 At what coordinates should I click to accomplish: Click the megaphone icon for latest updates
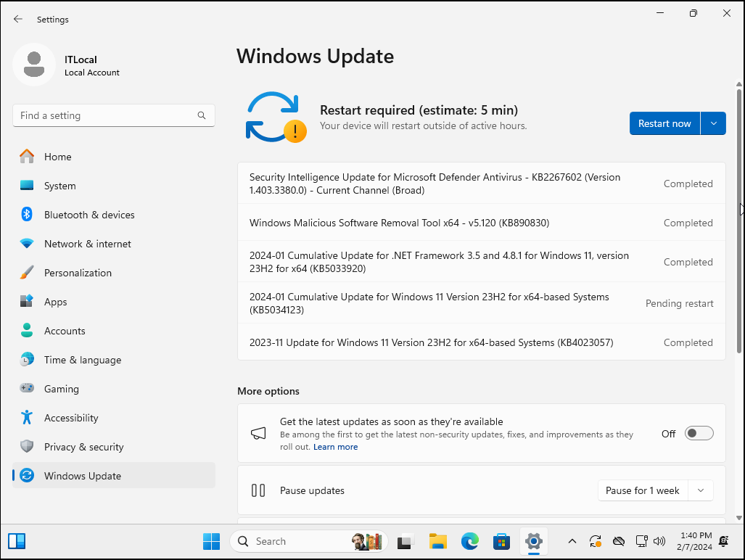258,433
